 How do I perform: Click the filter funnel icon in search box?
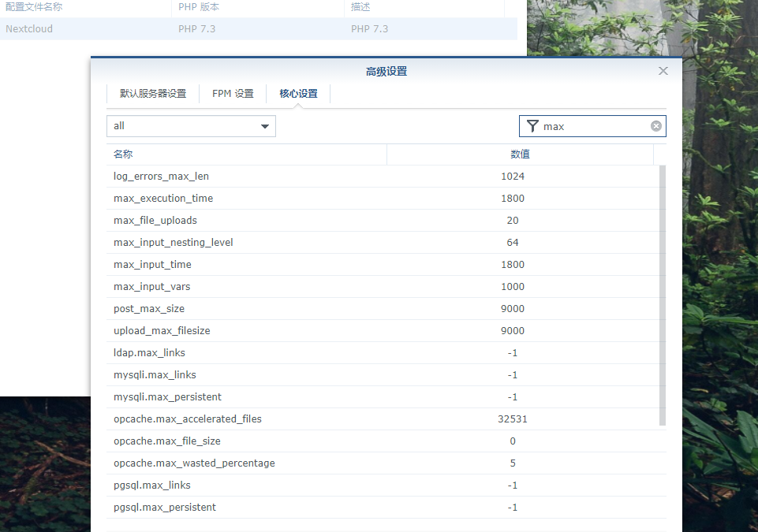coord(532,126)
